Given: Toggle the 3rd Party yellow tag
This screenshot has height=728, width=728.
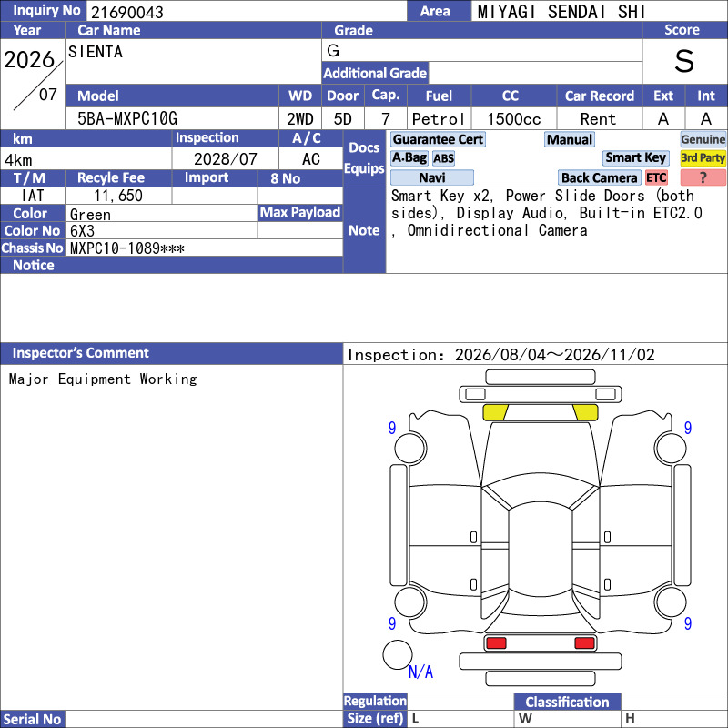Looking at the screenshot, I should [x=703, y=157].
